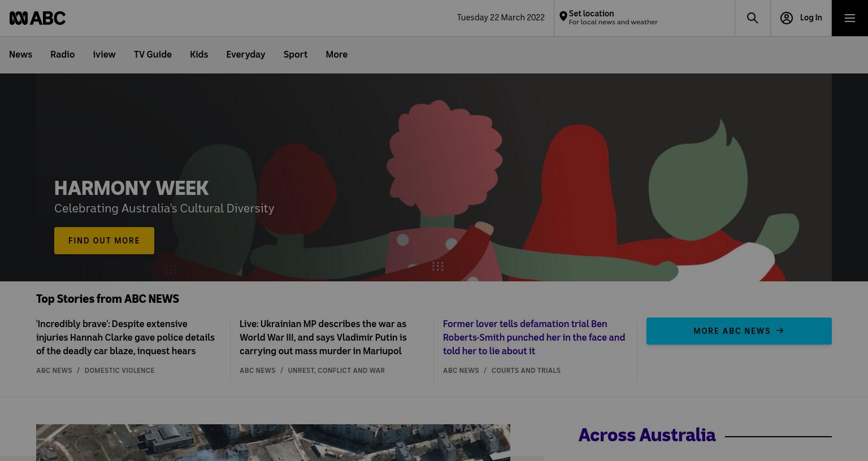Open the Radio nav item
The image size is (868, 461).
point(62,55)
